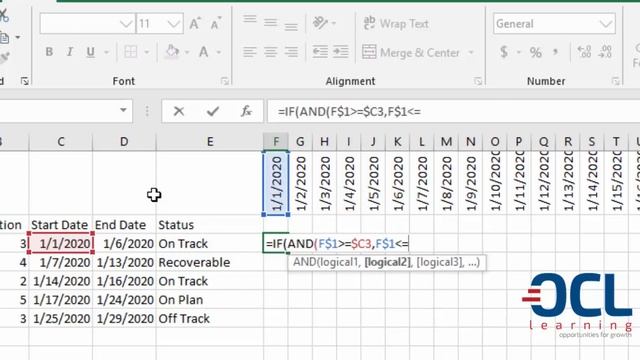Screen dimensions: 640x360
Task: Decrease font size
Action: tap(216, 24)
